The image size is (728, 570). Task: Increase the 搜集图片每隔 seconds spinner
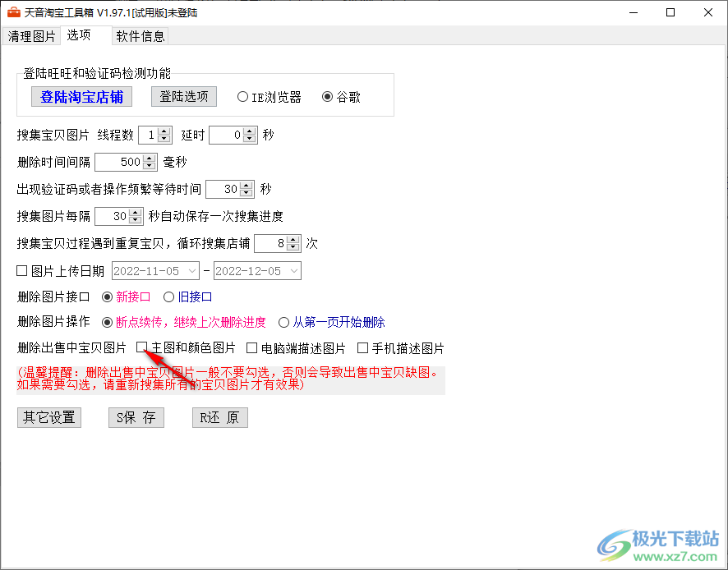coord(136,212)
